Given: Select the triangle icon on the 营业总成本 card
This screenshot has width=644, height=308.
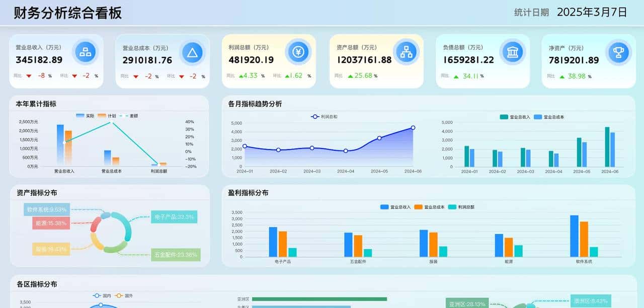Looking at the screenshot, I should point(192,51).
